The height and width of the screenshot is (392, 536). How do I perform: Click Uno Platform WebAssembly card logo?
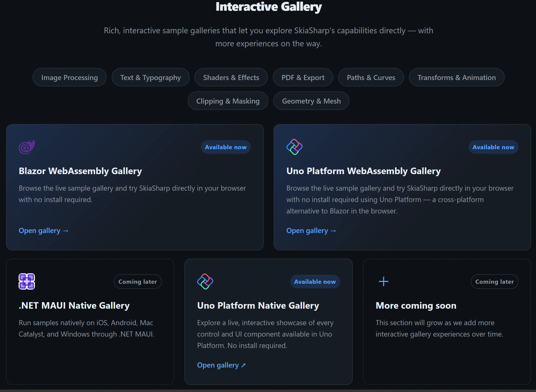(x=294, y=147)
